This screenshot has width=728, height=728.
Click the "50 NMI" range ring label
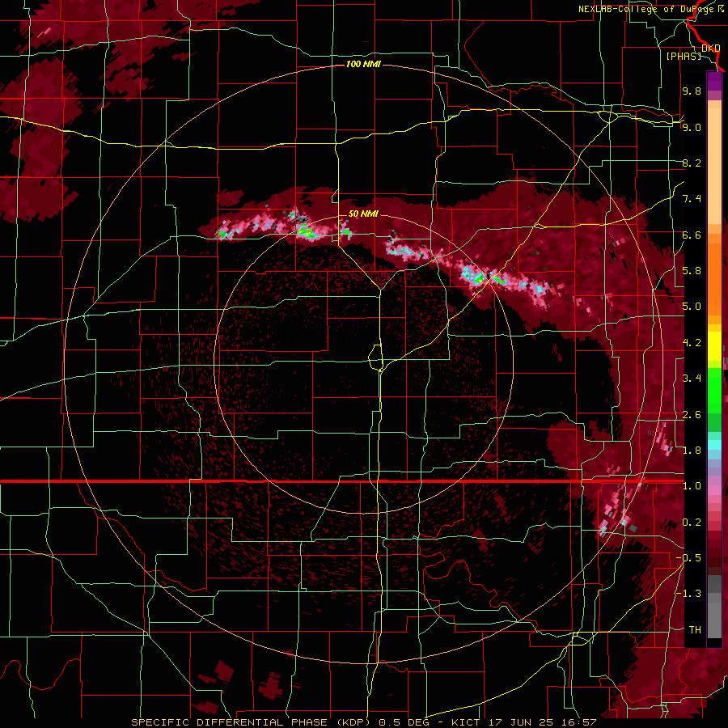pyautogui.click(x=363, y=214)
